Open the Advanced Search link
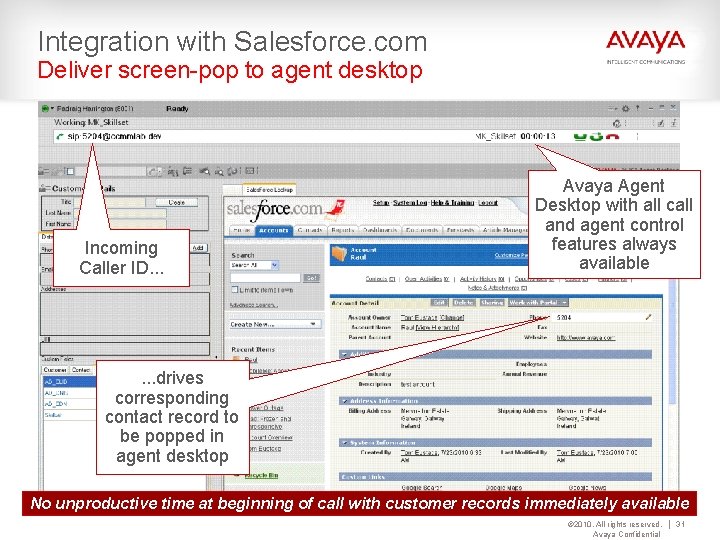The image size is (720, 540). [253, 305]
